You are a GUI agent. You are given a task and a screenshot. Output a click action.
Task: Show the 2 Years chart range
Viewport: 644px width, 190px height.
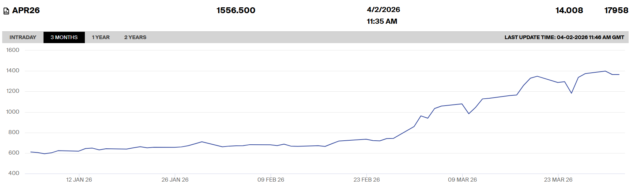135,37
